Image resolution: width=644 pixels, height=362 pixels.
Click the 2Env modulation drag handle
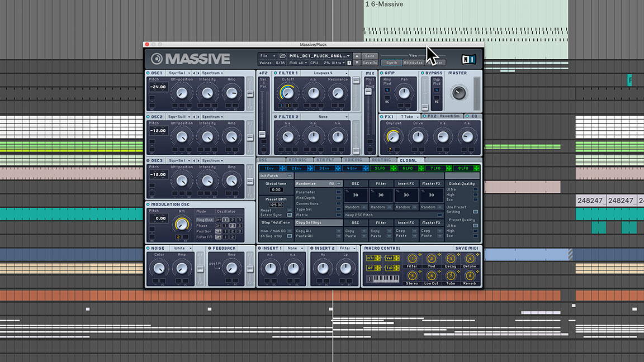pyautogui.click(x=310, y=168)
